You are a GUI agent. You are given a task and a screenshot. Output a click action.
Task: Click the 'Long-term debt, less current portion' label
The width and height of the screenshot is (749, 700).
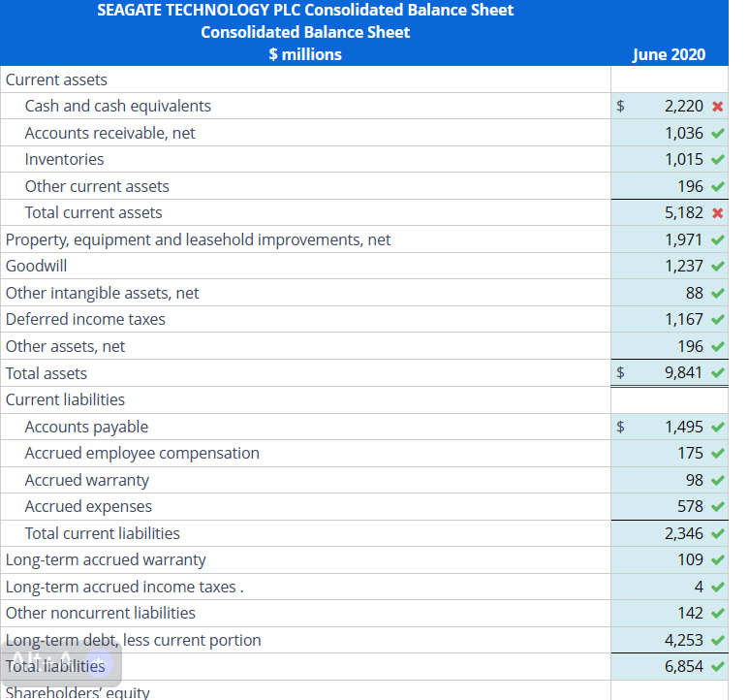(x=134, y=640)
